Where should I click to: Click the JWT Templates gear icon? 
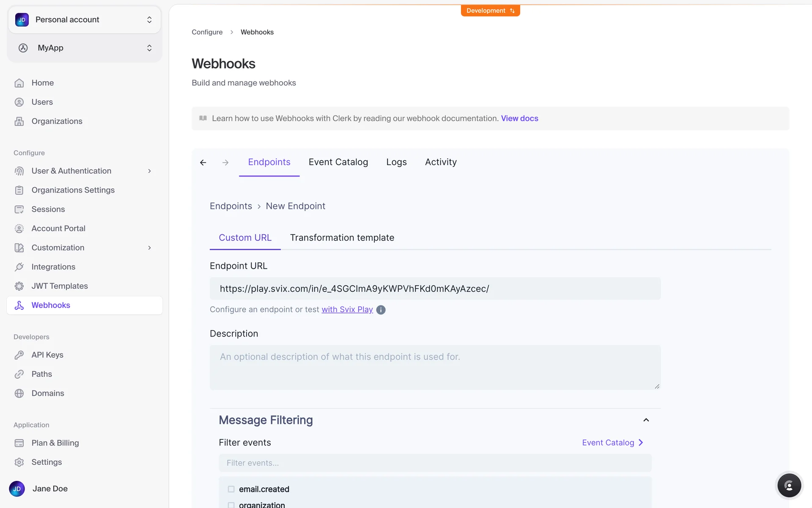[19, 286]
